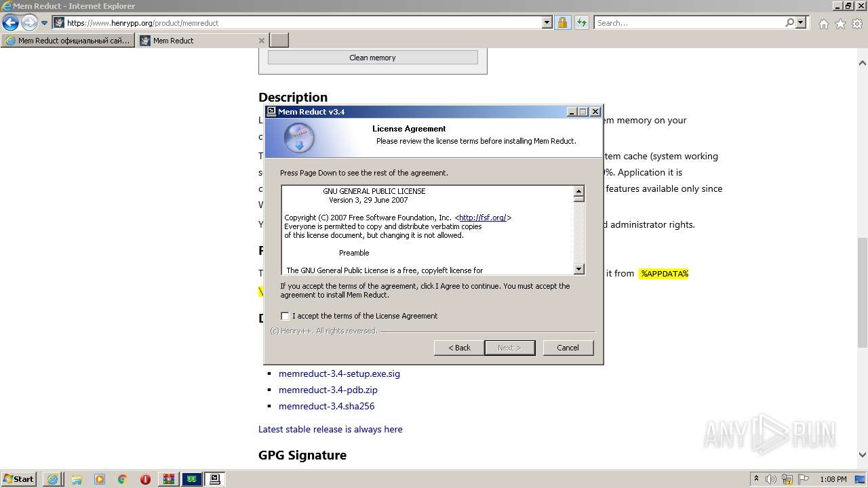This screenshot has width=868, height=488.
Task: Open the WinRAR taskbar icon
Action: tap(169, 479)
